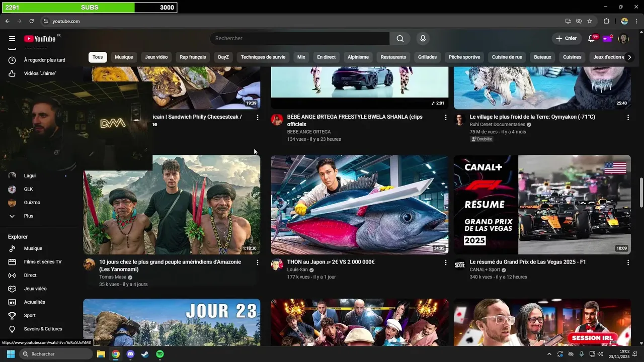644x362 pixels.
Task: Click the page vertical scrollbar thumb
Action: coord(641,192)
